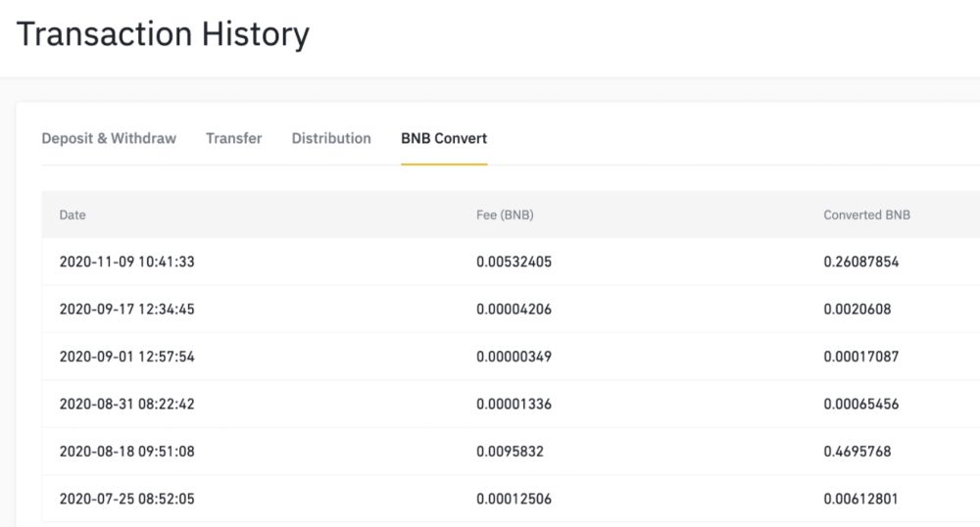
Task: Click the fee value 0.0095832
Action: [x=510, y=452]
